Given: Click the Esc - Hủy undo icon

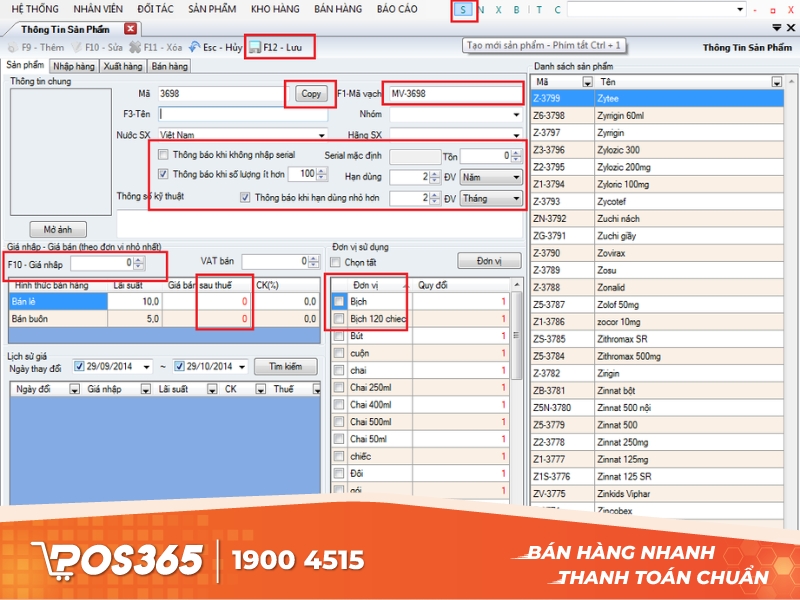Looking at the screenshot, I should pyautogui.click(x=194, y=47).
